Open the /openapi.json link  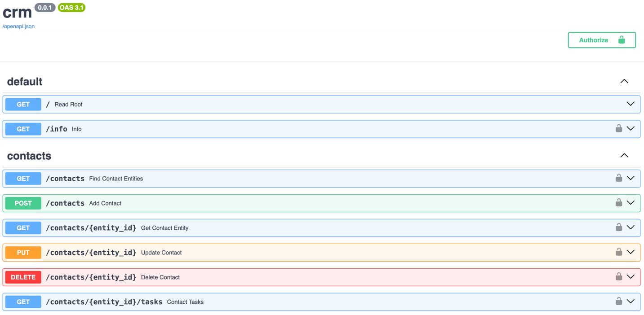18,26
